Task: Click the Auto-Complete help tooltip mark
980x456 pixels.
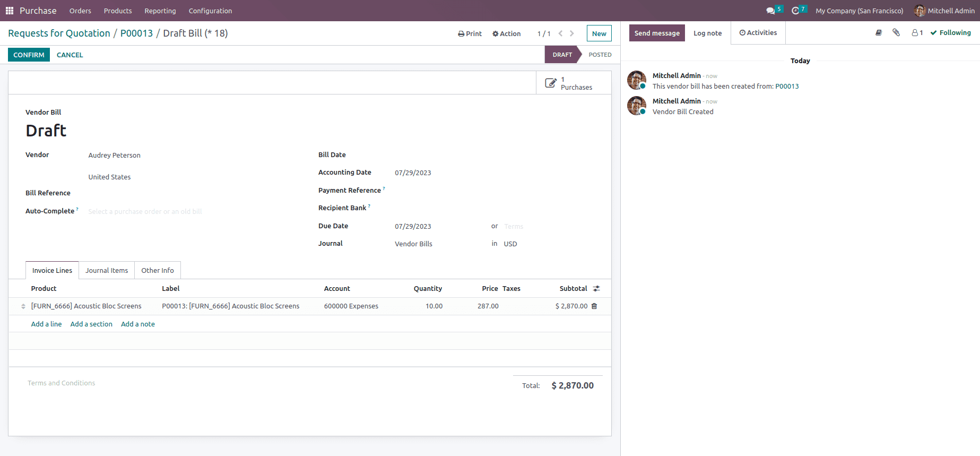Action: tap(77, 209)
